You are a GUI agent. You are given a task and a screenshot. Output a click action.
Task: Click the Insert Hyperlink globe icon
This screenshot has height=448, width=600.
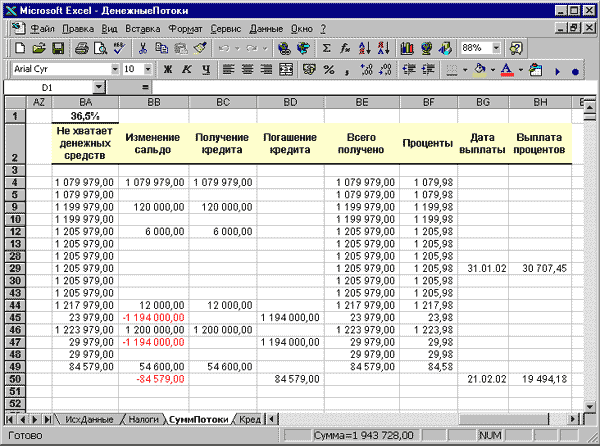point(284,49)
